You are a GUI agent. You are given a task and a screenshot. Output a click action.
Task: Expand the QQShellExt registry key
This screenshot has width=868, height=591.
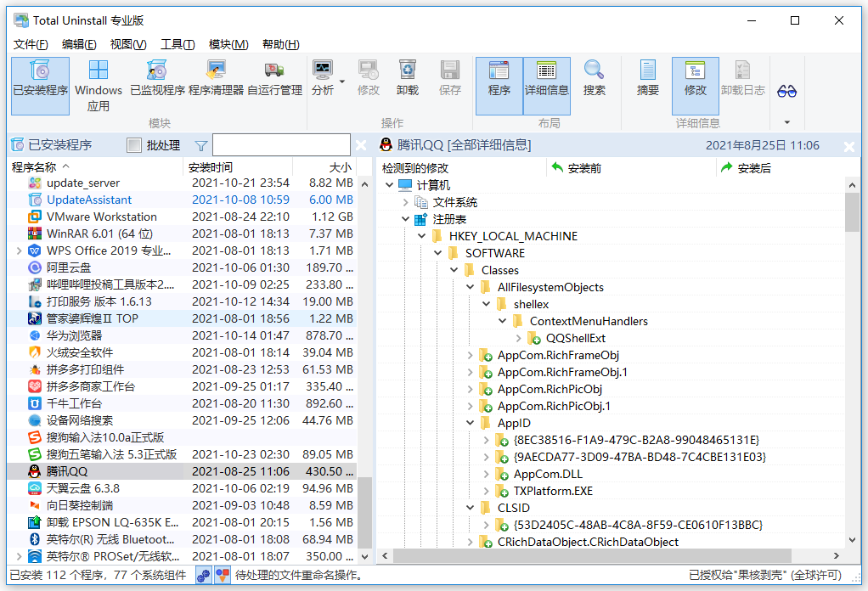tap(519, 338)
